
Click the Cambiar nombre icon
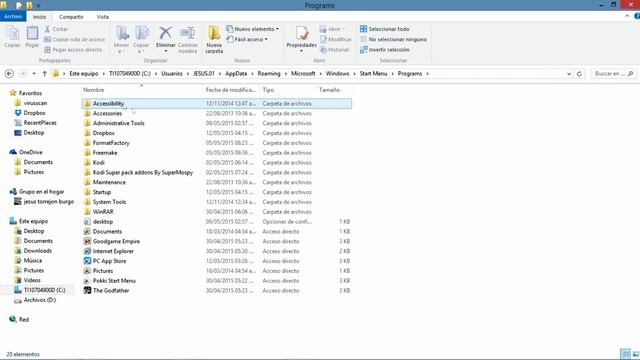pos(187,40)
